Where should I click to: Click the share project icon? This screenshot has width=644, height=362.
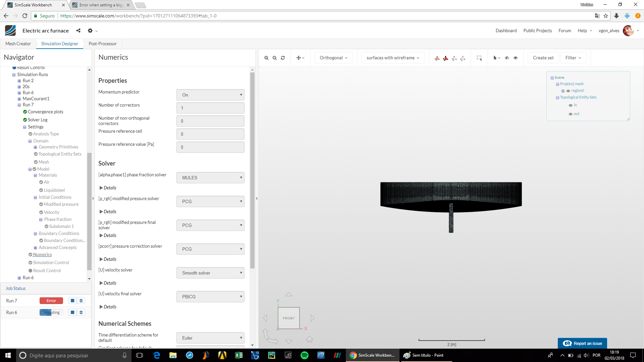78,31
